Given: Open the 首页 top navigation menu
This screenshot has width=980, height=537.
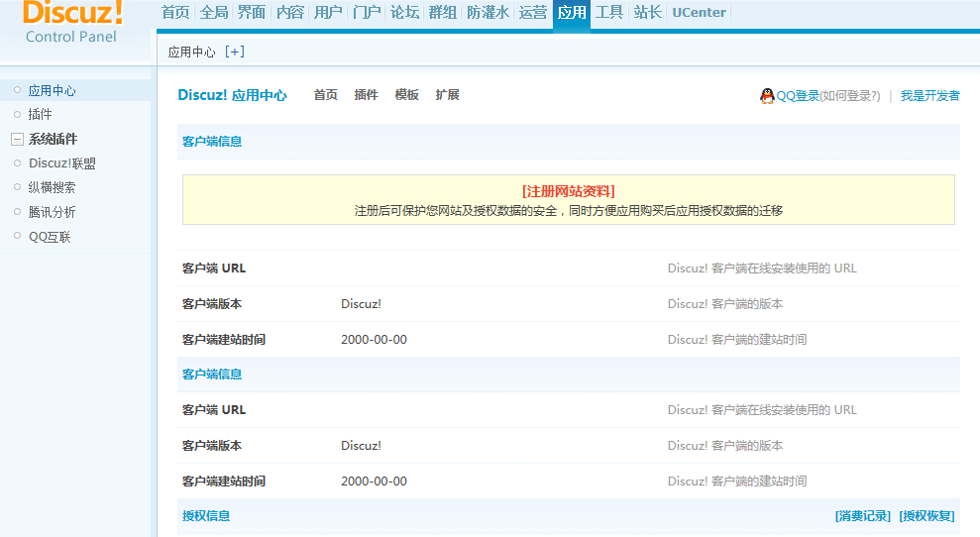Looking at the screenshot, I should pos(175,13).
